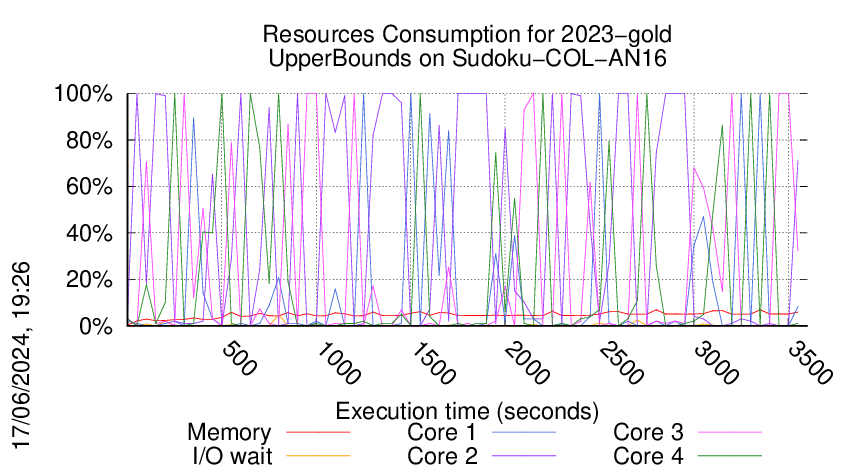The image size is (850, 475).
Task: Click the orange I/O wait legend line sample
Action: click(x=318, y=455)
